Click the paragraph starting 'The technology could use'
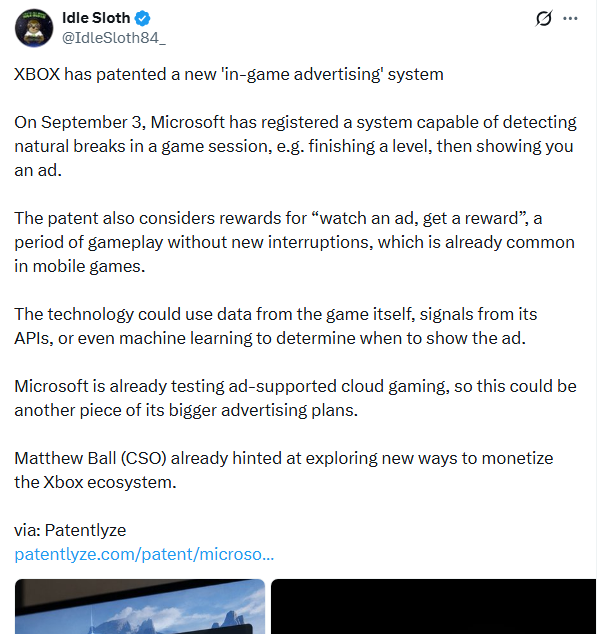This screenshot has height=634, width=613. pyautogui.click(x=275, y=326)
